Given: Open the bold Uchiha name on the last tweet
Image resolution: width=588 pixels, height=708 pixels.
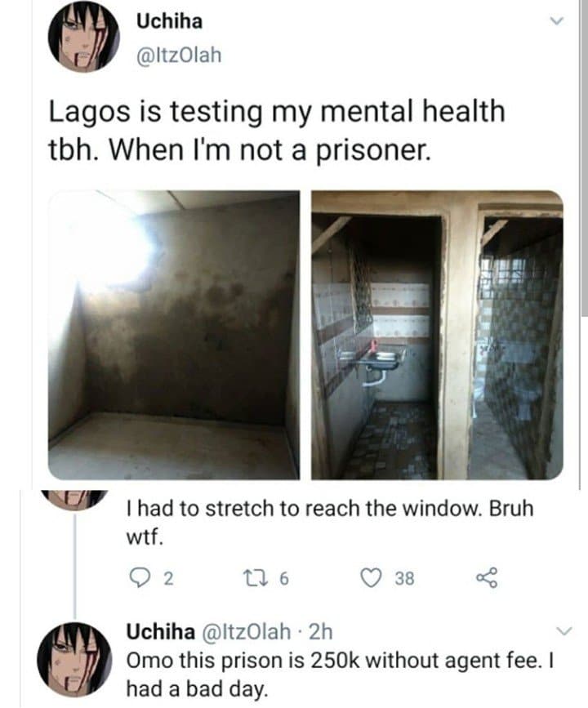Looking at the screenshot, I should coord(161,631).
